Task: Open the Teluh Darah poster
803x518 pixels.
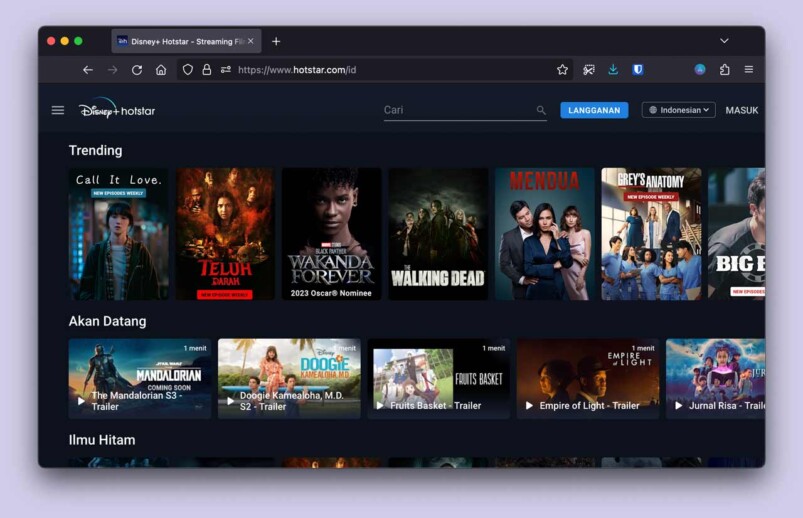Action: (x=225, y=234)
